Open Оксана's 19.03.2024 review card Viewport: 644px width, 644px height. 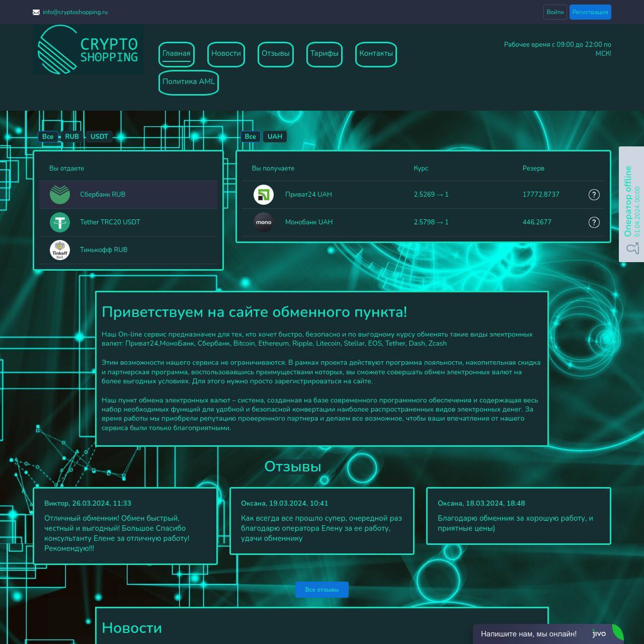pos(322,521)
